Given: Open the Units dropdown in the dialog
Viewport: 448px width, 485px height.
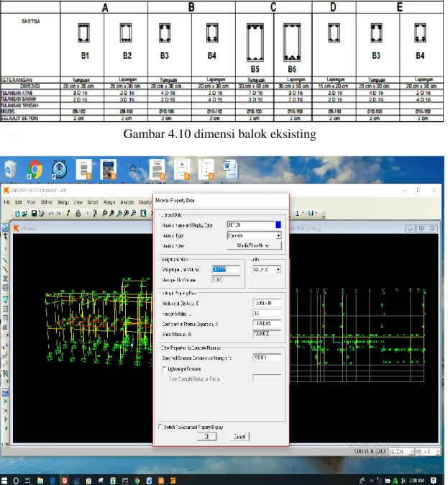Looking at the screenshot, I should (278, 270).
